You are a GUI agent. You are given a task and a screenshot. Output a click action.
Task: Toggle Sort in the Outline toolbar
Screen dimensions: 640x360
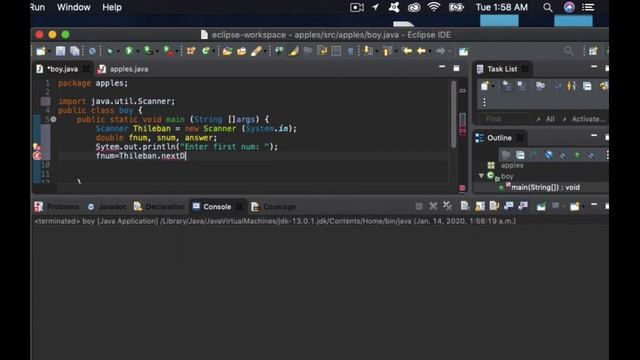point(534,155)
